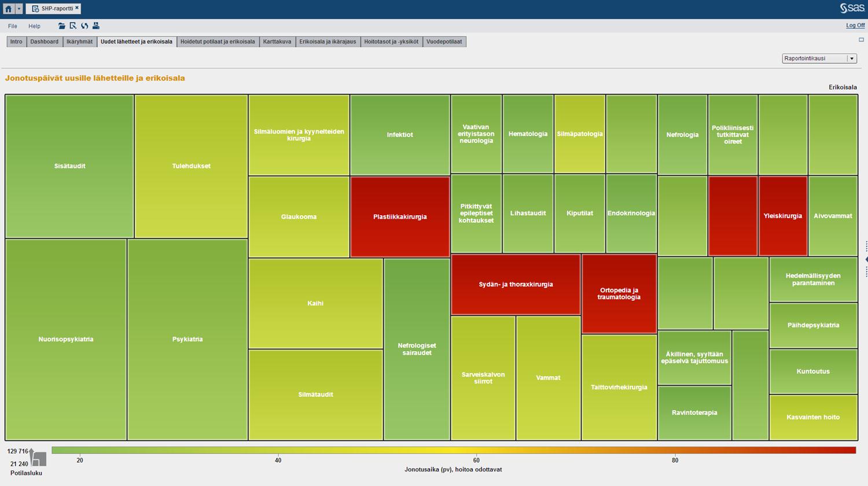Open the arrow menu beside Home
This screenshot has width=868, height=486.
[x=19, y=9]
